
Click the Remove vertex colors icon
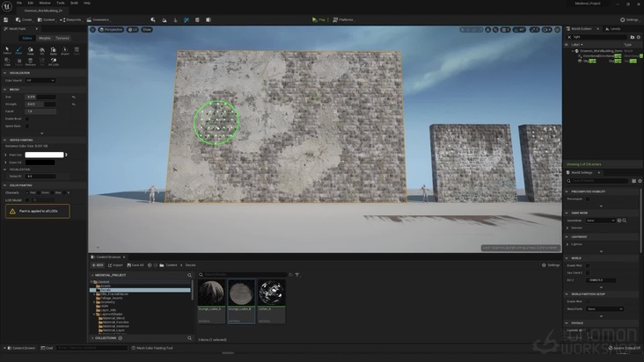(x=31, y=62)
